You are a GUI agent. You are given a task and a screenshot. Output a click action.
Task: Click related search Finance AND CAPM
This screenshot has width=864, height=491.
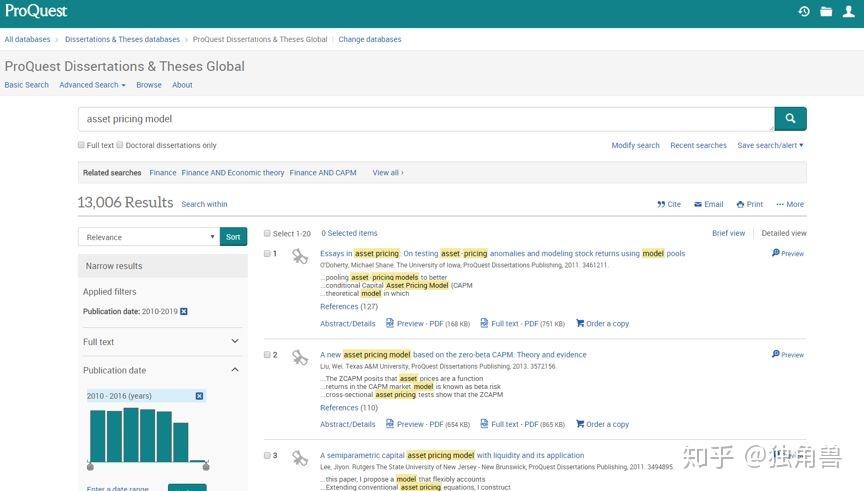pyautogui.click(x=323, y=172)
